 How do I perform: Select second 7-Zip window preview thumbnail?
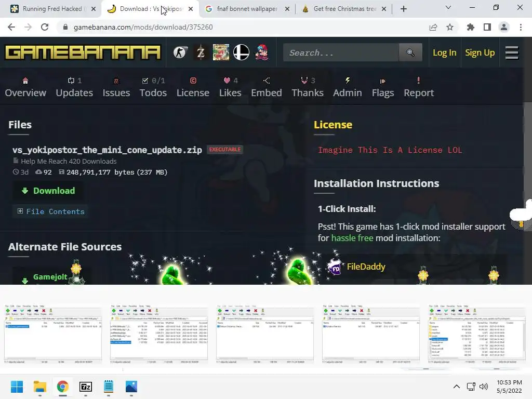click(159, 334)
